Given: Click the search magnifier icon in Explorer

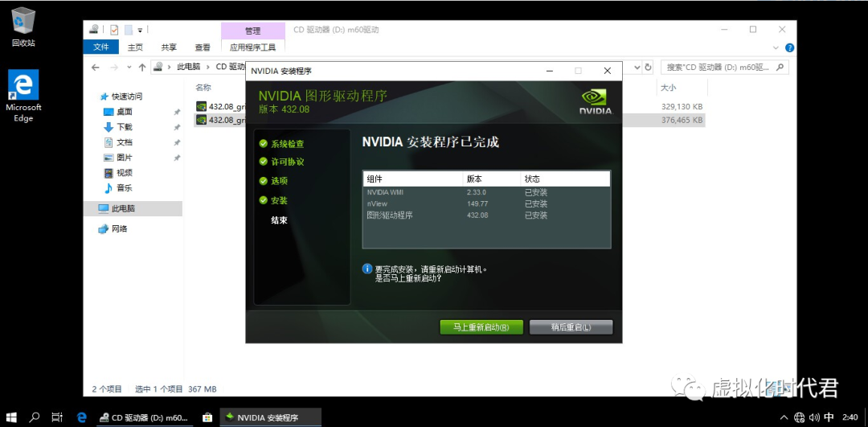Looking at the screenshot, I should [780, 67].
